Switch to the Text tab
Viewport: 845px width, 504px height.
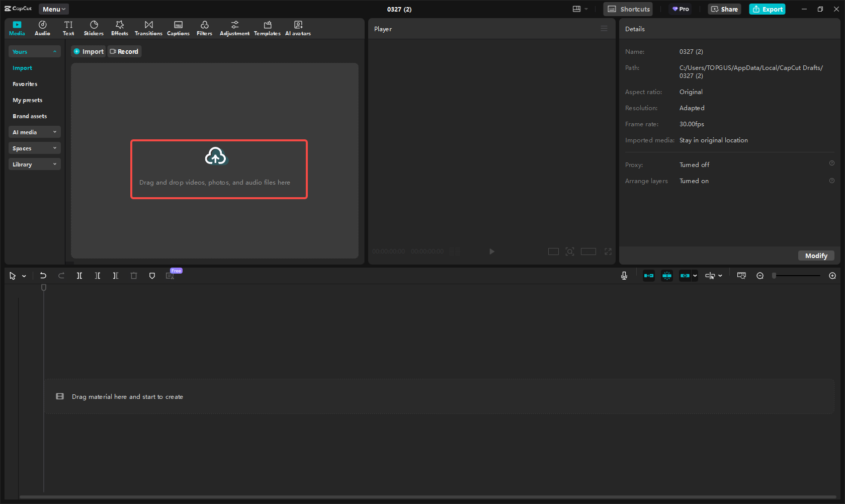[x=68, y=28]
